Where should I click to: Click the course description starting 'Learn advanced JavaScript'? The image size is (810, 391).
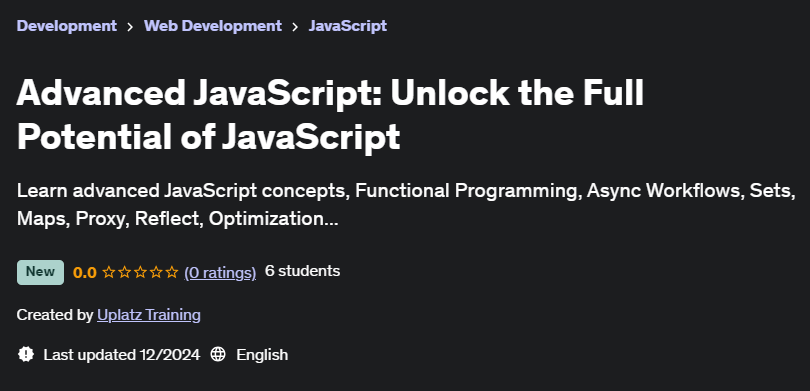[406, 205]
